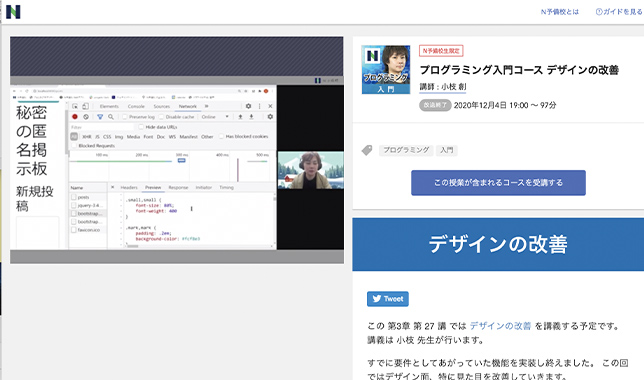Open network search magnifier icon

click(x=111, y=117)
